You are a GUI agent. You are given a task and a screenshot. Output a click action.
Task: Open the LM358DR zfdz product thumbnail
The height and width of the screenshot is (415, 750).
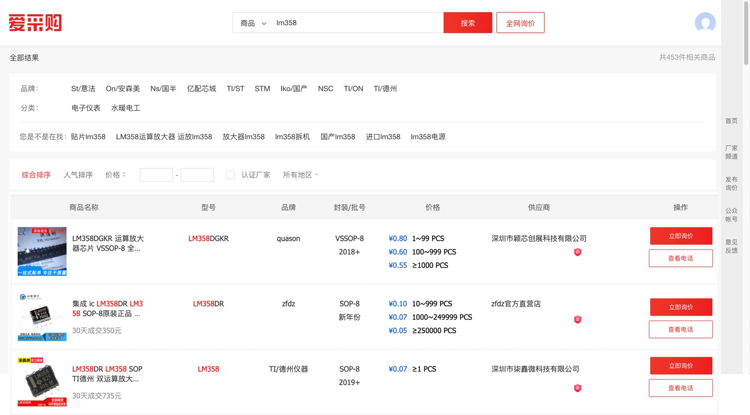tap(42, 317)
